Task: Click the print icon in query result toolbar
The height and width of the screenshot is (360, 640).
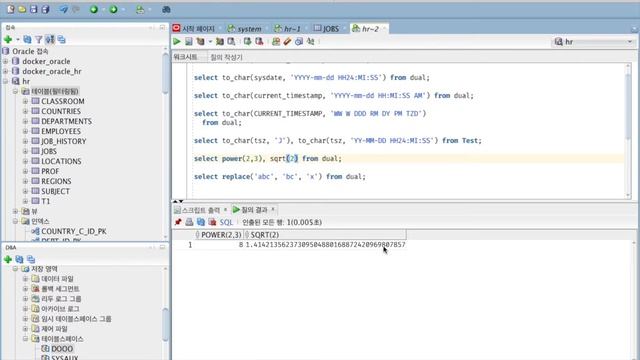Action: pyautogui.click(x=189, y=222)
